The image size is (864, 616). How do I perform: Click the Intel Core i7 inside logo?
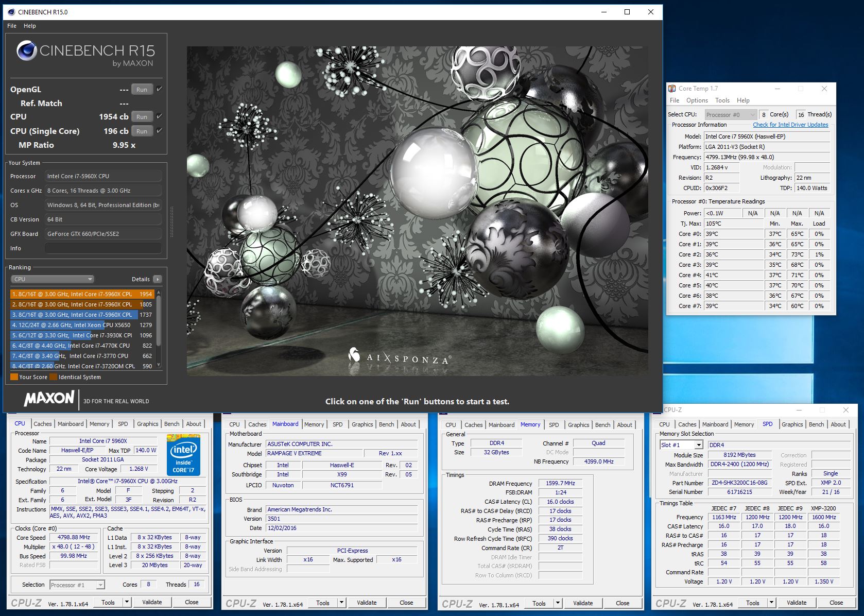coord(183,455)
